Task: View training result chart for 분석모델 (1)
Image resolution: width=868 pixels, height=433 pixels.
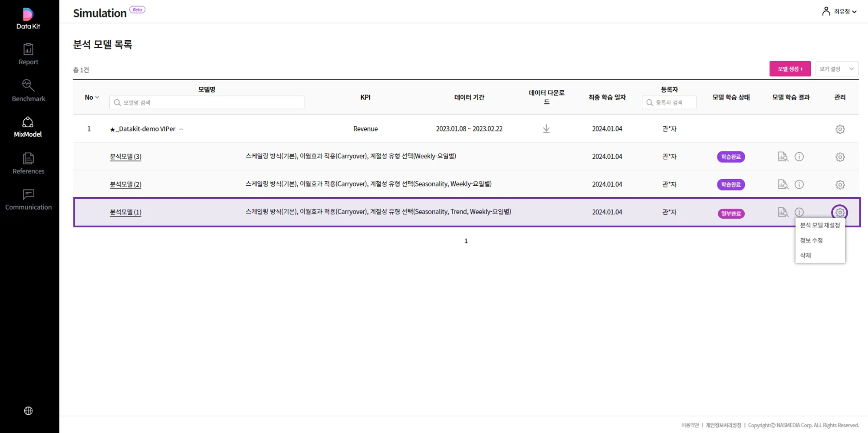Action: [783, 212]
